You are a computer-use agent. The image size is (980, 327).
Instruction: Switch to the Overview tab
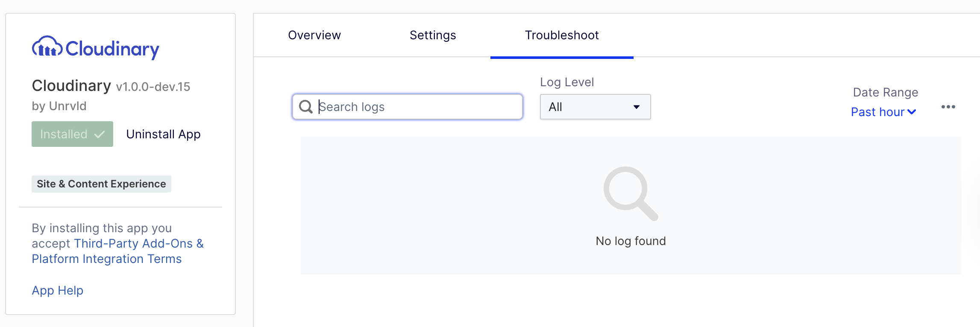[x=314, y=35]
